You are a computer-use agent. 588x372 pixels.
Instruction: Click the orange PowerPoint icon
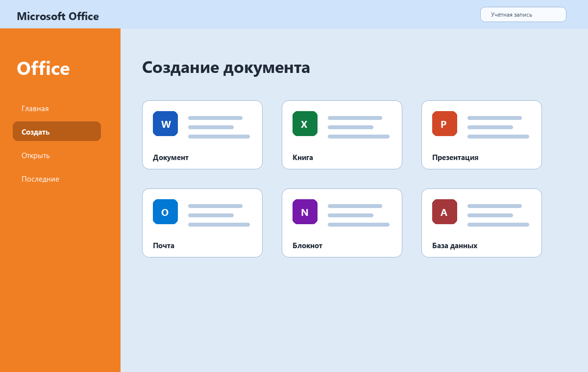pyautogui.click(x=444, y=124)
